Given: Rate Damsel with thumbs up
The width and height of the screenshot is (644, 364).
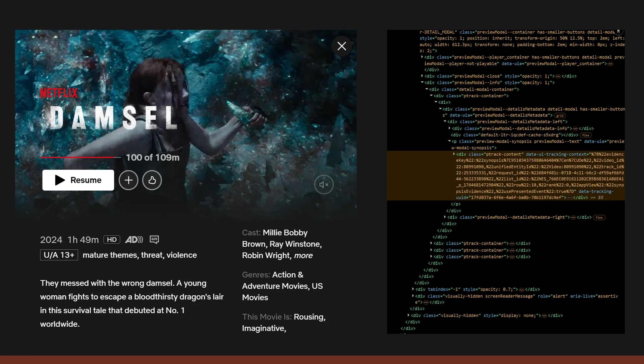Looking at the screenshot, I should (x=152, y=180).
